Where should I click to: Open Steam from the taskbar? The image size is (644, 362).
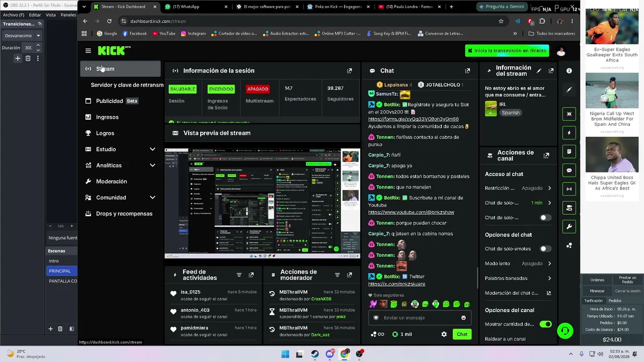[314, 354]
